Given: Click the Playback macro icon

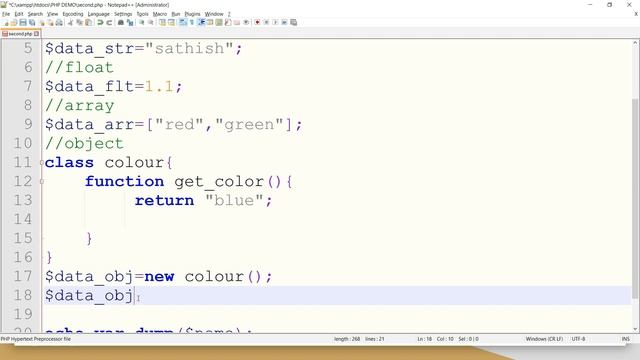Looking at the screenshot, I should pyautogui.click(x=275, y=22).
